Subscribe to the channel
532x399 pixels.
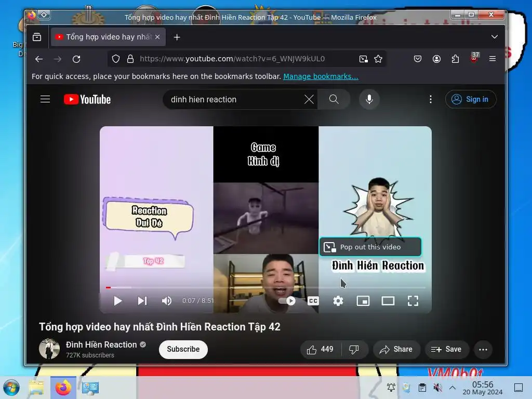point(183,350)
